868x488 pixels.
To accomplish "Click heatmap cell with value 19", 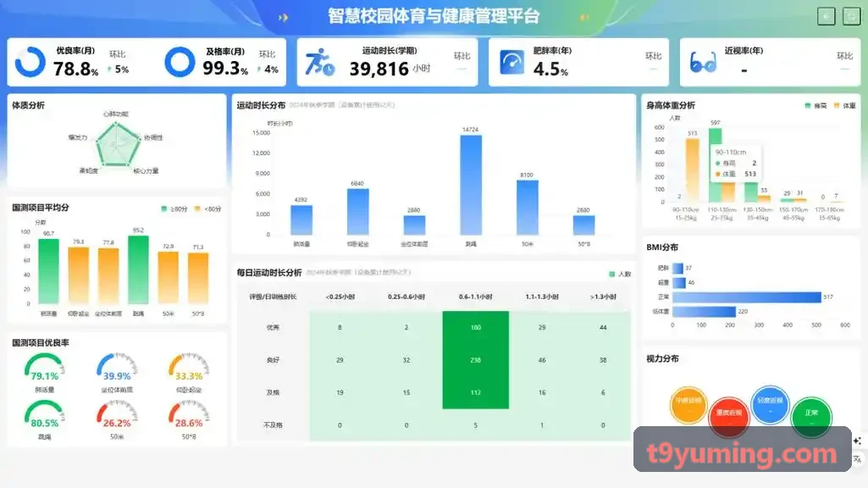I will (x=340, y=393).
